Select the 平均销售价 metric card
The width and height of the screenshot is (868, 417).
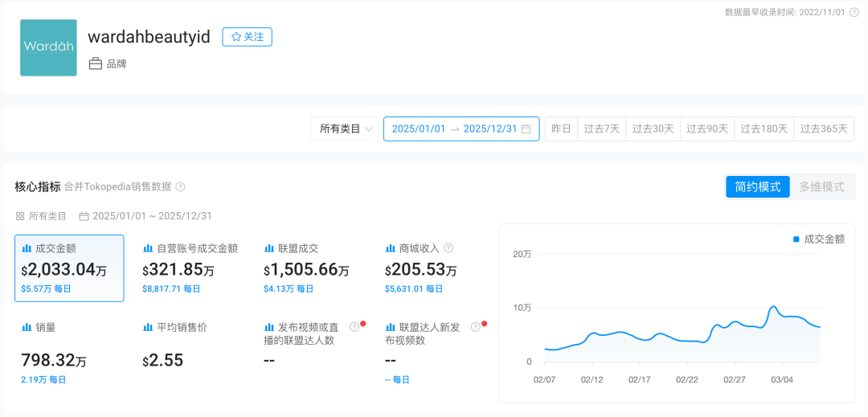pos(190,353)
